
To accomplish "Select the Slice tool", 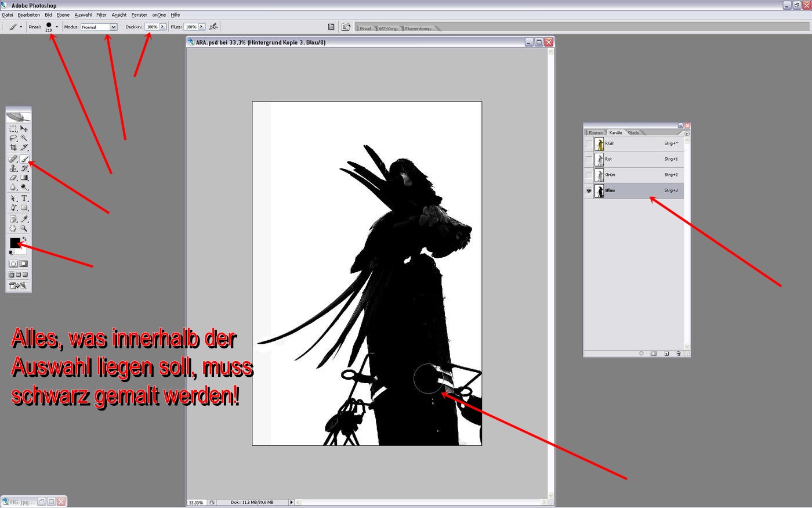I will 24,147.
